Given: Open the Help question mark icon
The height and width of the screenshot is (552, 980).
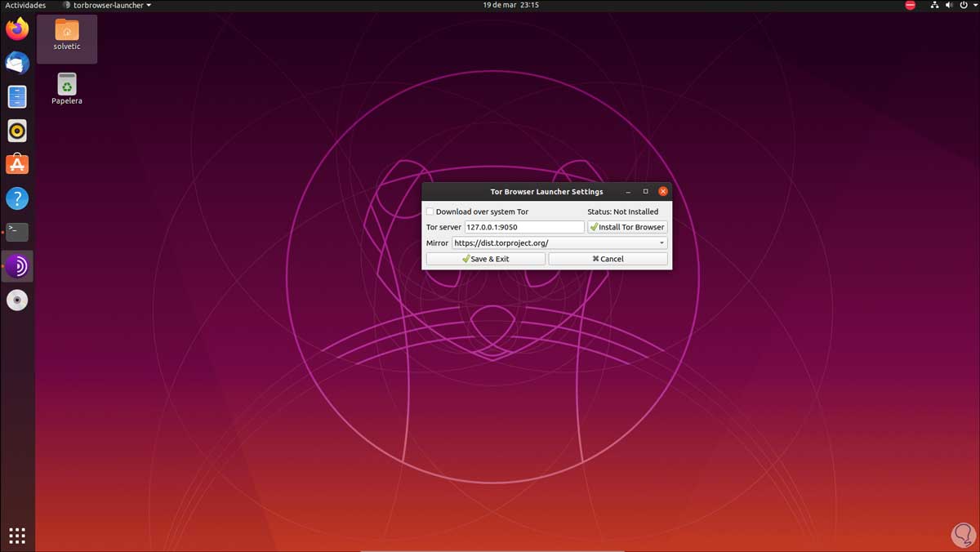Looking at the screenshot, I should coord(17,198).
